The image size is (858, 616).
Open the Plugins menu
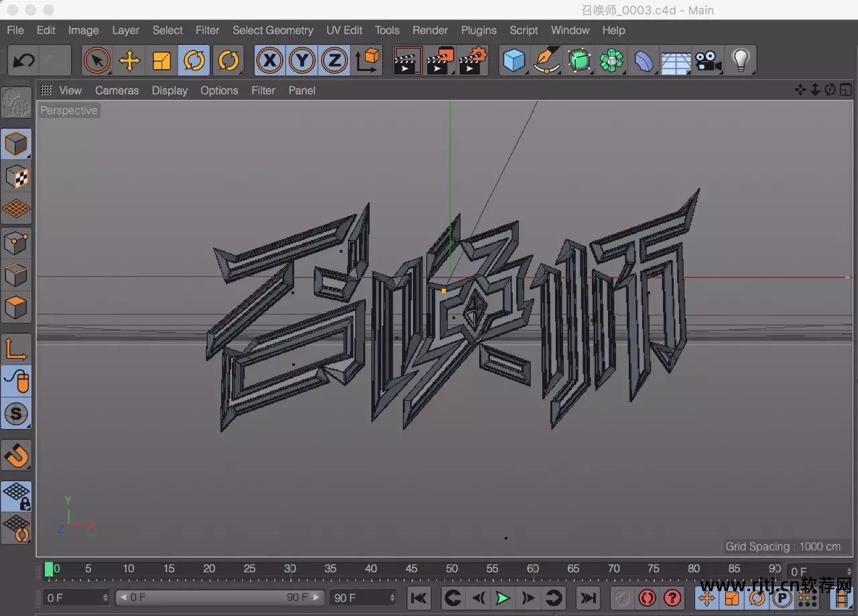[x=479, y=30]
